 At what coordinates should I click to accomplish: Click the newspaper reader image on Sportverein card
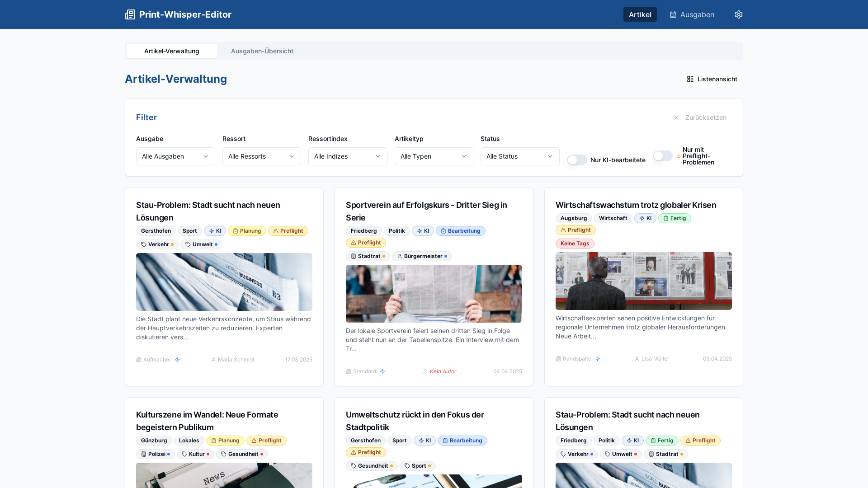pos(434,294)
